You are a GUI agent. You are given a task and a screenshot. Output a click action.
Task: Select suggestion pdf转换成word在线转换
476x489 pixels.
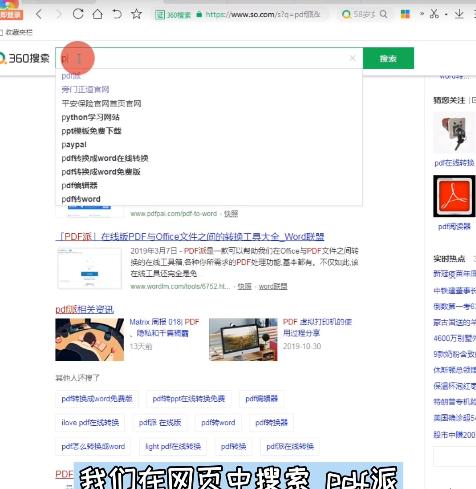point(105,158)
